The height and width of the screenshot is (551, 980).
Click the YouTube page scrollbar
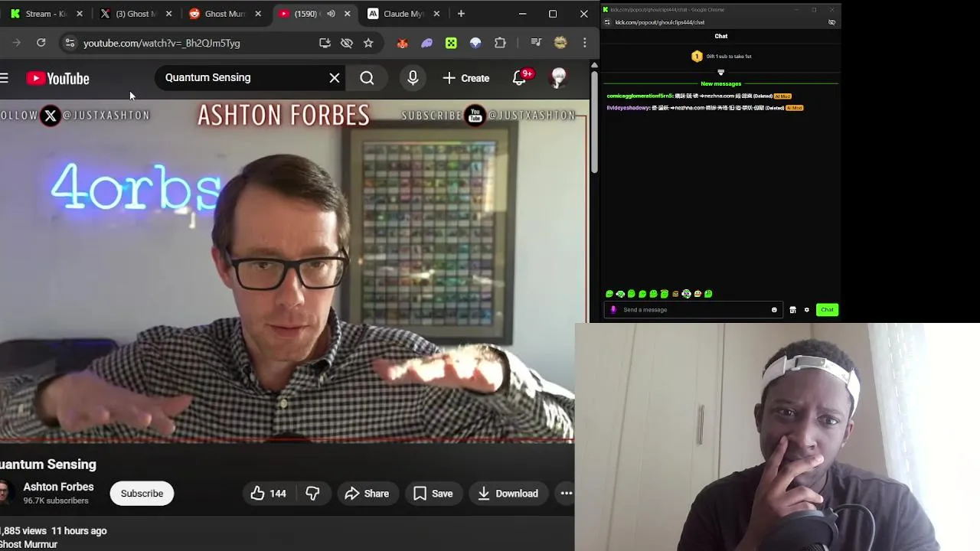coord(594,121)
